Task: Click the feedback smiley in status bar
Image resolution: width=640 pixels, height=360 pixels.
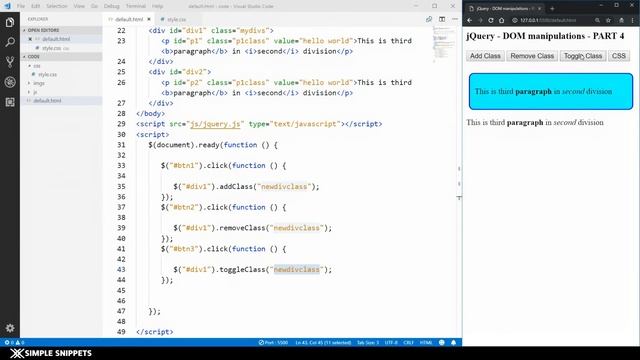Action: click(x=442, y=342)
